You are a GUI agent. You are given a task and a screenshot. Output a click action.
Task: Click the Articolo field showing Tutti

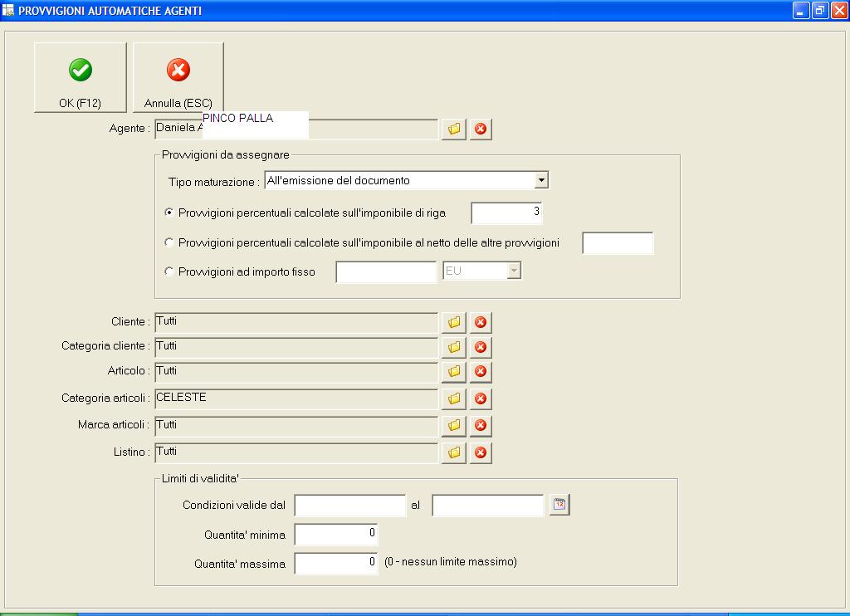click(296, 372)
